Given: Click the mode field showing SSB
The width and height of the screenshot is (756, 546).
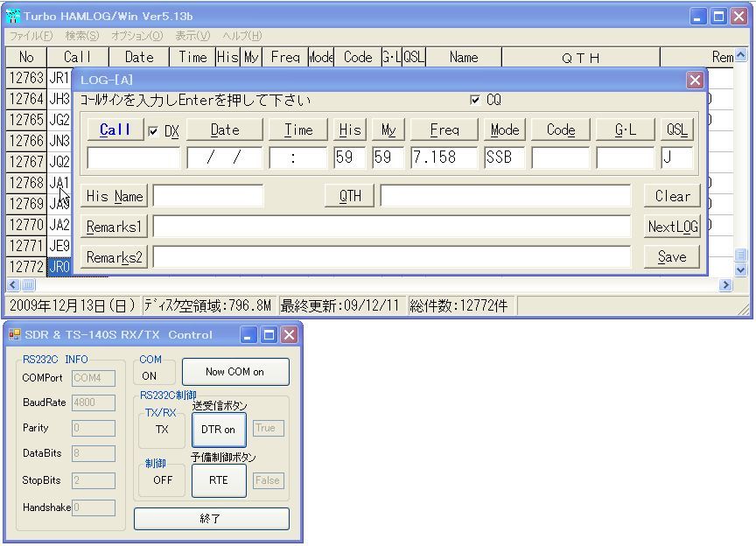Looking at the screenshot, I should click(x=505, y=157).
